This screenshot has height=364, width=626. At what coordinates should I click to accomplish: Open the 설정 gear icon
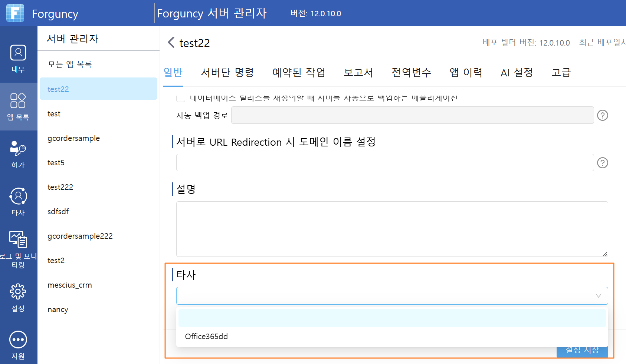point(18,292)
